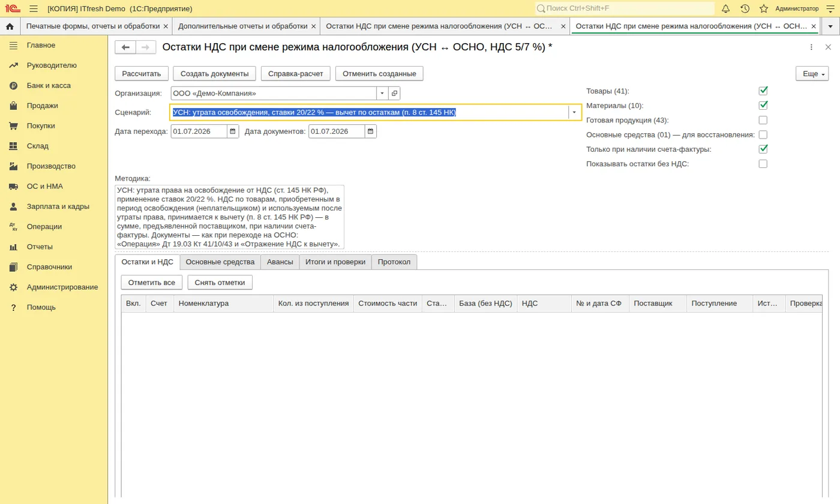Viewport: 840px width, 504px height.
Task: Toggle Только при наличии счета-фактуры checkbox
Action: click(x=763, y=149)
